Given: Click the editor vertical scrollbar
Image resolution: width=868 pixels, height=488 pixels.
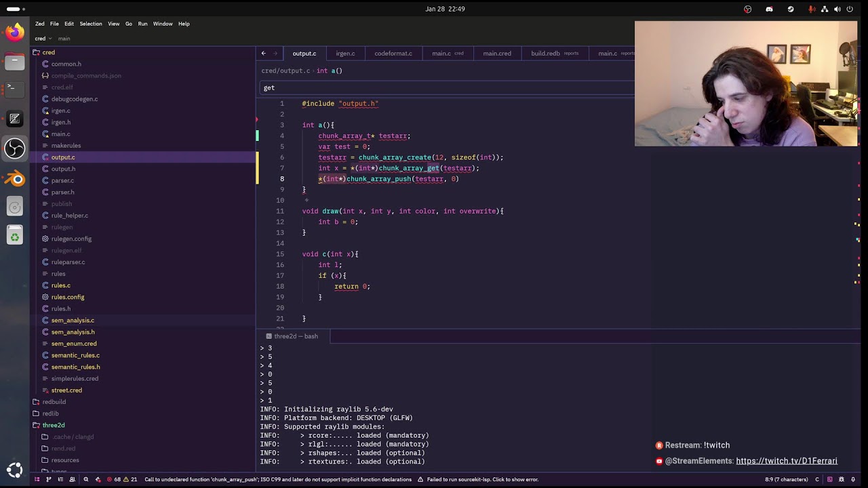Looking at the screenshot, I should tap(858, 213).
